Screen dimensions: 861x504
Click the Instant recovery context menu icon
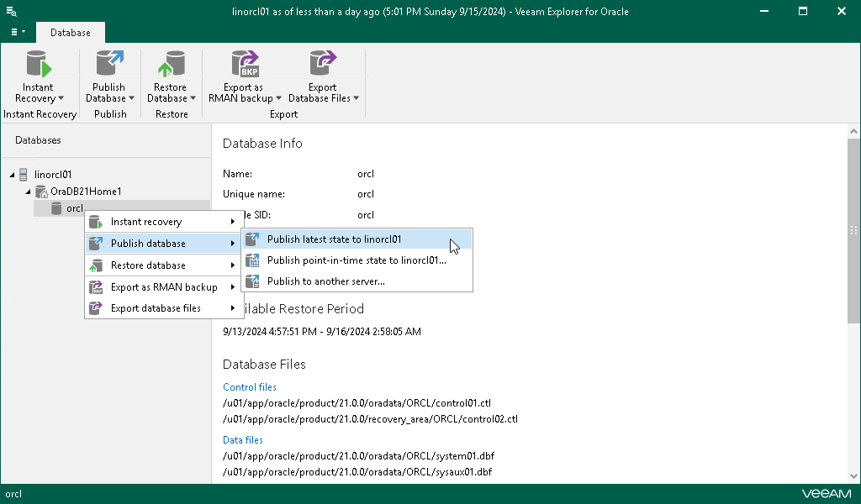coord(96,222)
